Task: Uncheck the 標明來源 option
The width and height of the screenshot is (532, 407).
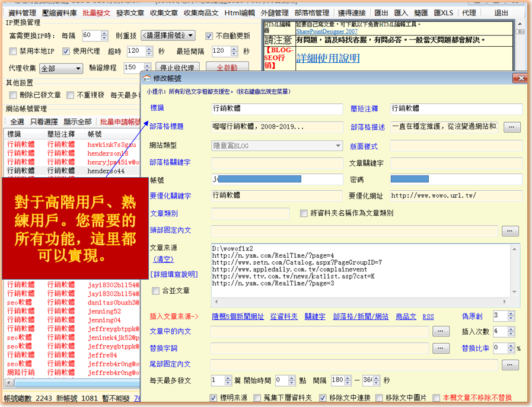Action: [x=214, y=398]
